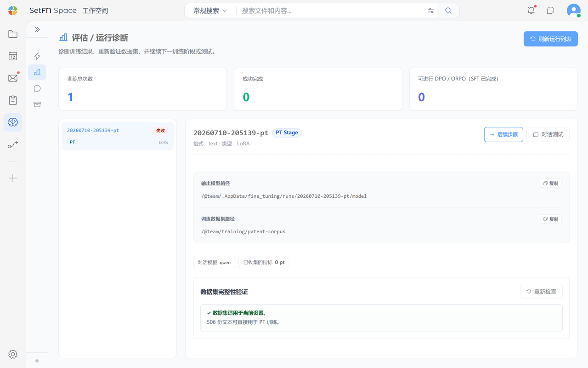Image resolution: width=588 pixels, height=368 pixels.
Task: Open the mail envelope icon in sidebar
Action: point(13,78)
